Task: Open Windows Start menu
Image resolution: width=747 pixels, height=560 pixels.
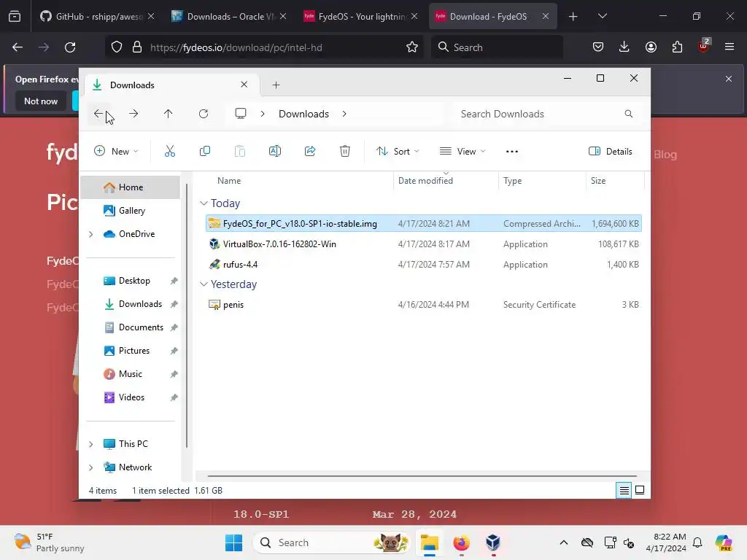Action: 233,542
